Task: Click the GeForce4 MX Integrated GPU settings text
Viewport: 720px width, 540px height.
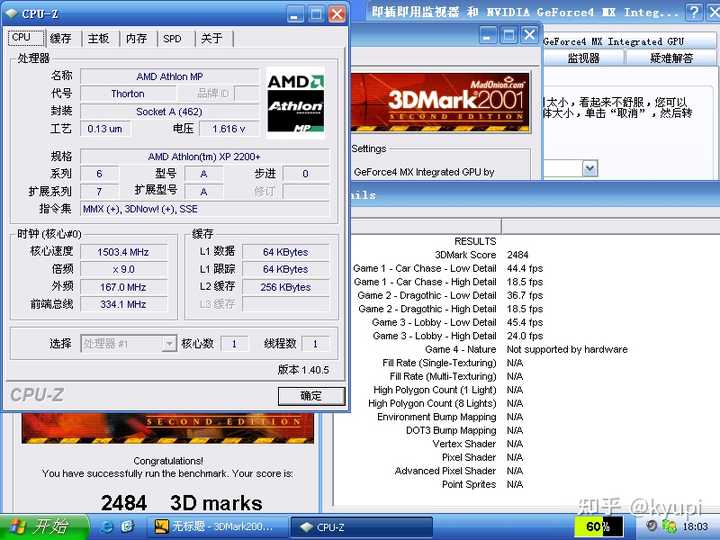Action: tap(424, 172)
